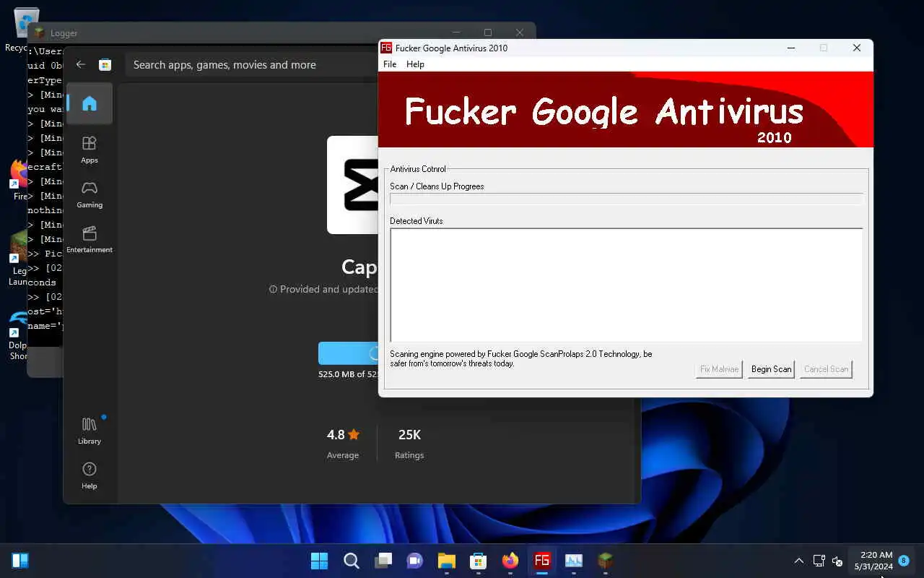Open the Widgets button on taskbar
924x578 pixels.
(20, 561)
